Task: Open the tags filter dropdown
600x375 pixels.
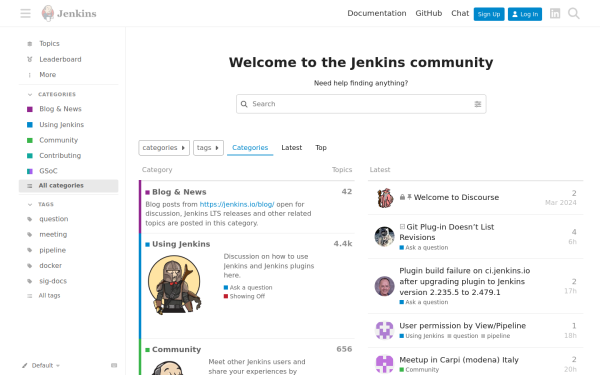Action: click(208, 148)
